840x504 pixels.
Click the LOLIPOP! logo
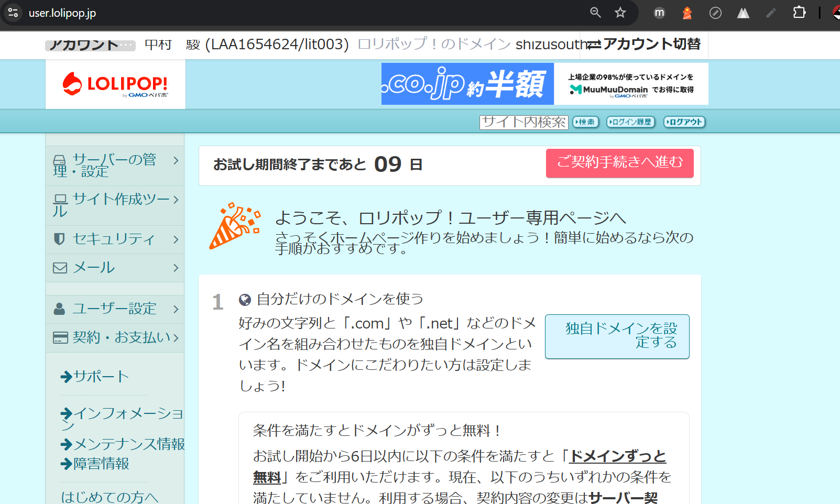click(x=115, y=84)
